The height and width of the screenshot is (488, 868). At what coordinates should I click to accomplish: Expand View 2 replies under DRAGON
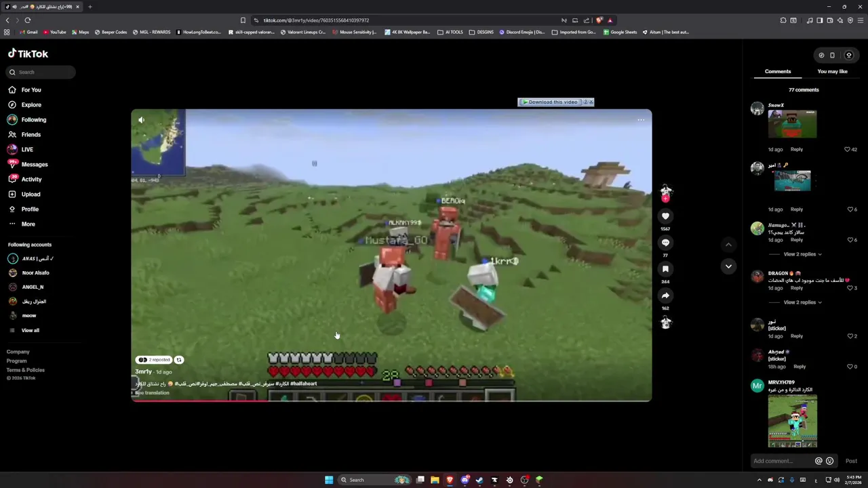point(802,302)
